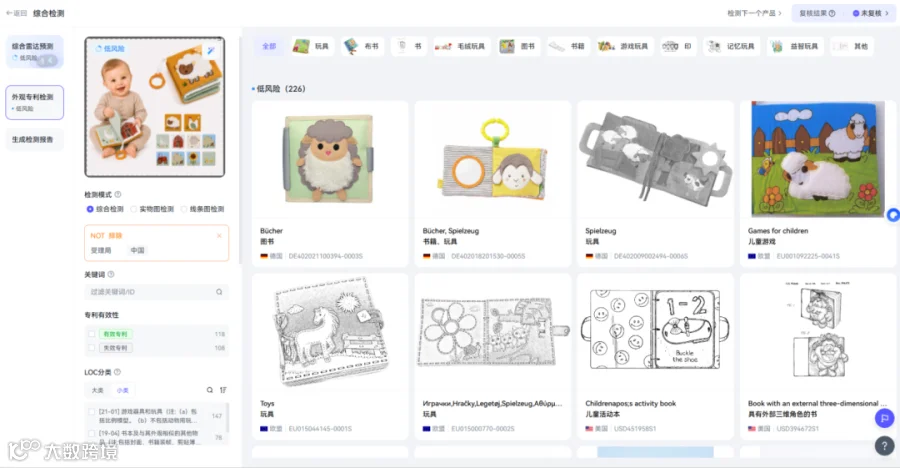Image resolution: width=900 pixels, height=468 pixels.
Task: Filter by 布书 category chip
Action: click(362, 46)
